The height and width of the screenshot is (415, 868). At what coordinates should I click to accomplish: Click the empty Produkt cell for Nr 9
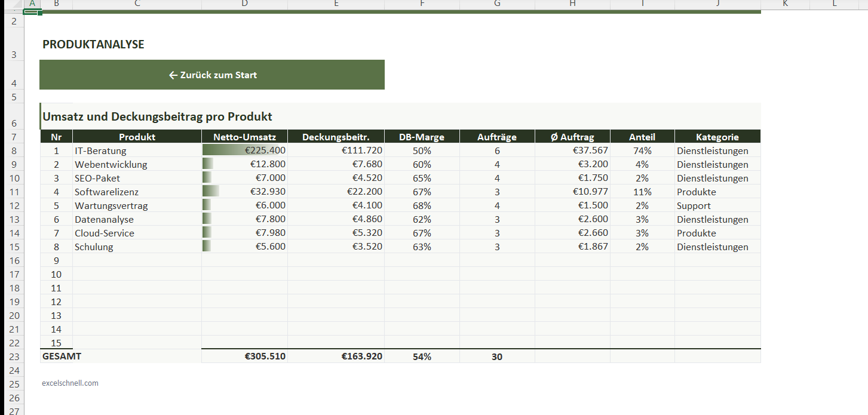point(137,260)
